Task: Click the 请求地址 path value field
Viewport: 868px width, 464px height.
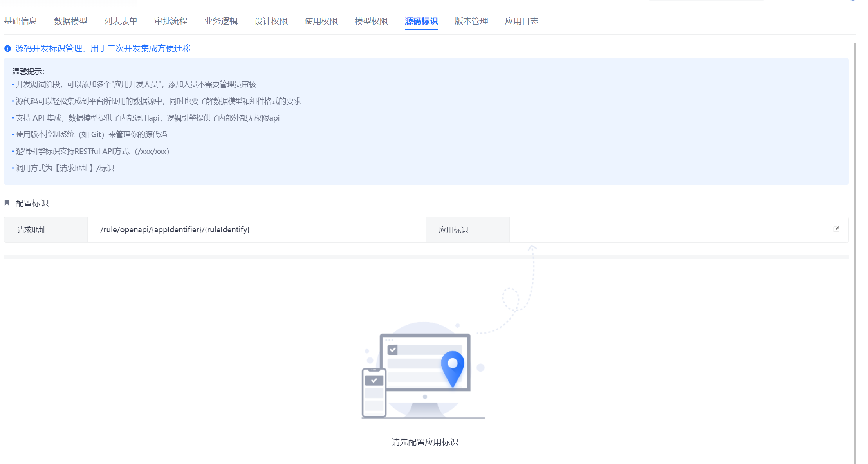Action: tap(175, 230)
